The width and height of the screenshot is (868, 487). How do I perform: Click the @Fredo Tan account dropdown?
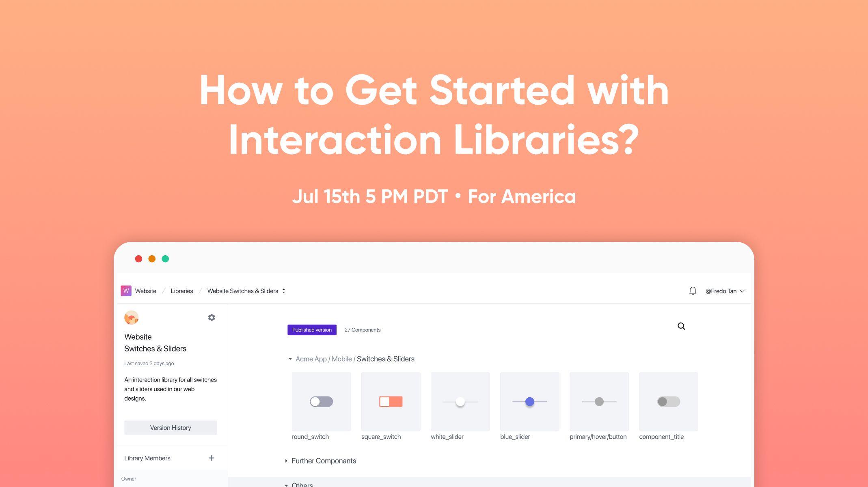click(x=723, y=291)
